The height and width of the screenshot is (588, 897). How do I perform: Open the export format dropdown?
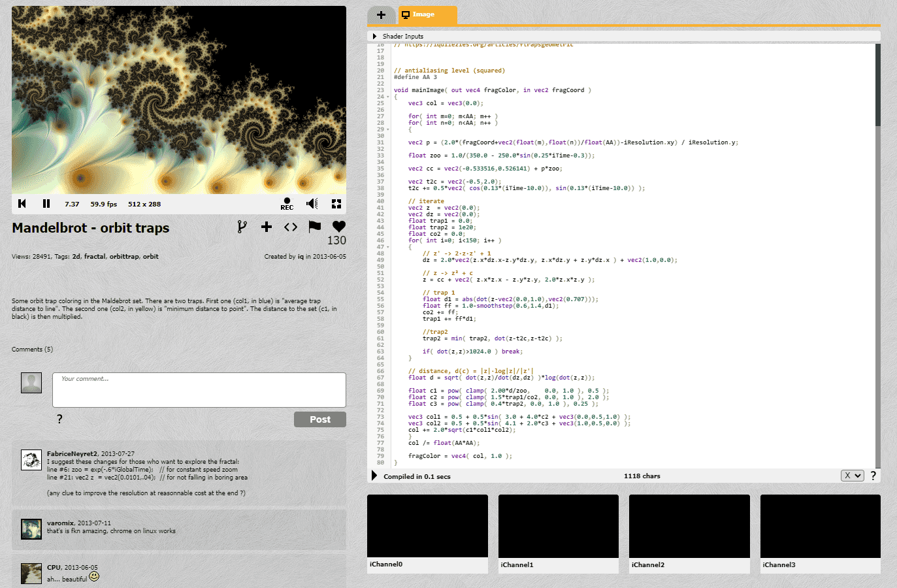tap(852, 476)
